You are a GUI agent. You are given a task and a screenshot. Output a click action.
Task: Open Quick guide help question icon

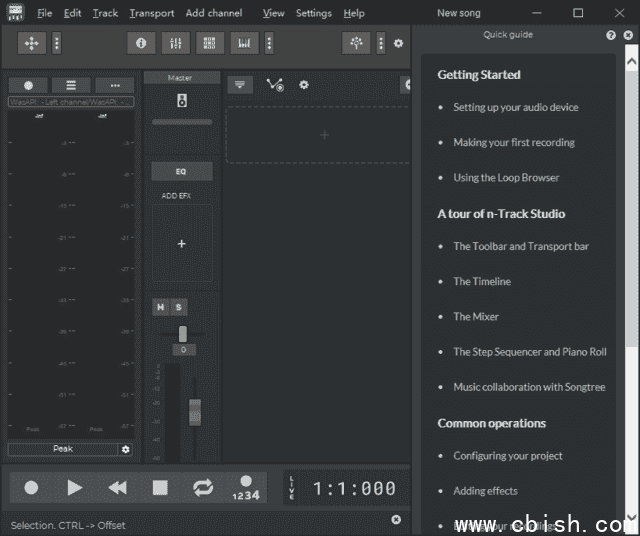pos(611,35)
